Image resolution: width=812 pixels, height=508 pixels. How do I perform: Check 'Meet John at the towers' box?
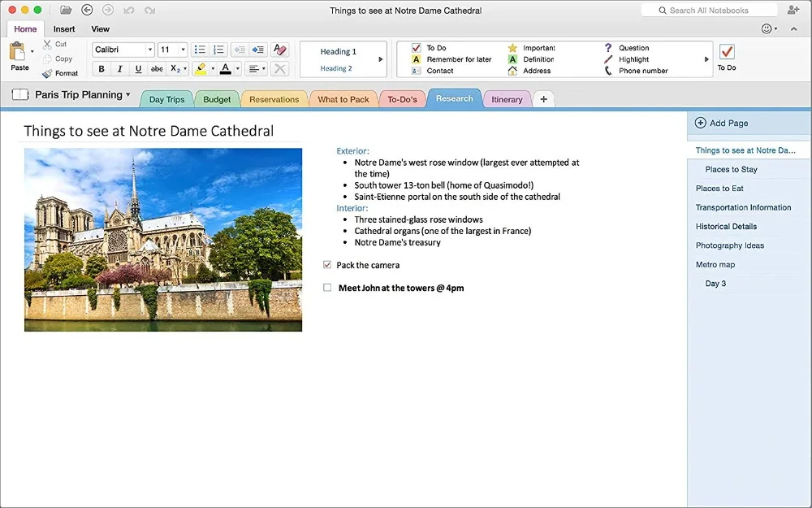point(327,288)
